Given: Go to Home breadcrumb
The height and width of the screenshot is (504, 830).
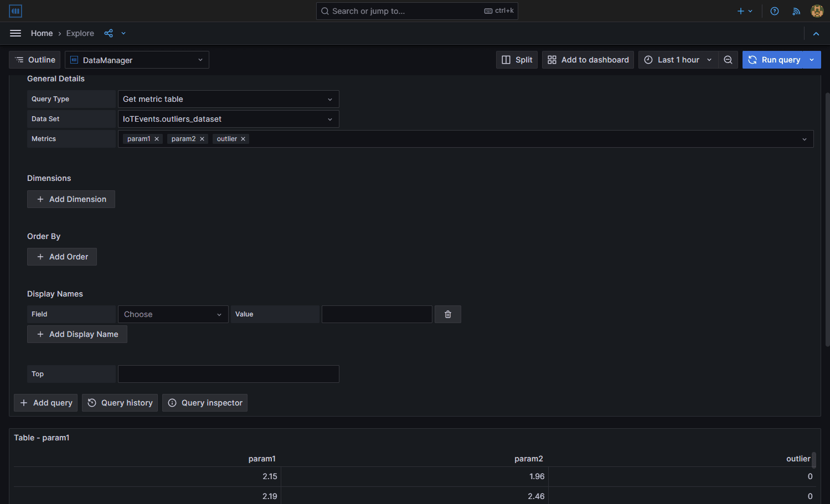Looking at the screenshot, I should [42, 33].
